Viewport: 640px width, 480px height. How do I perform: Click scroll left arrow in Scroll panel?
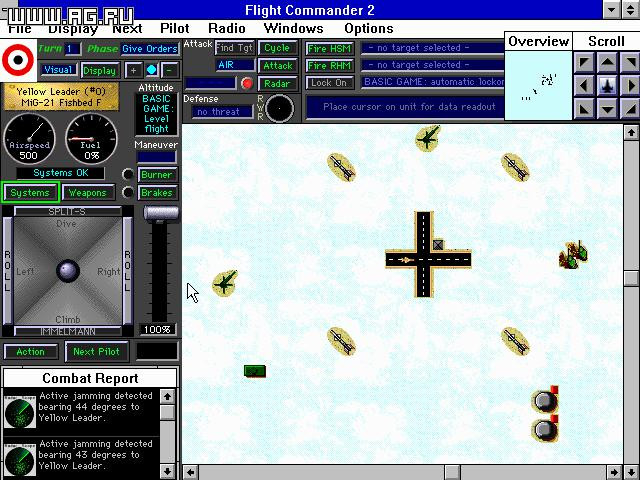coord(584,86)
